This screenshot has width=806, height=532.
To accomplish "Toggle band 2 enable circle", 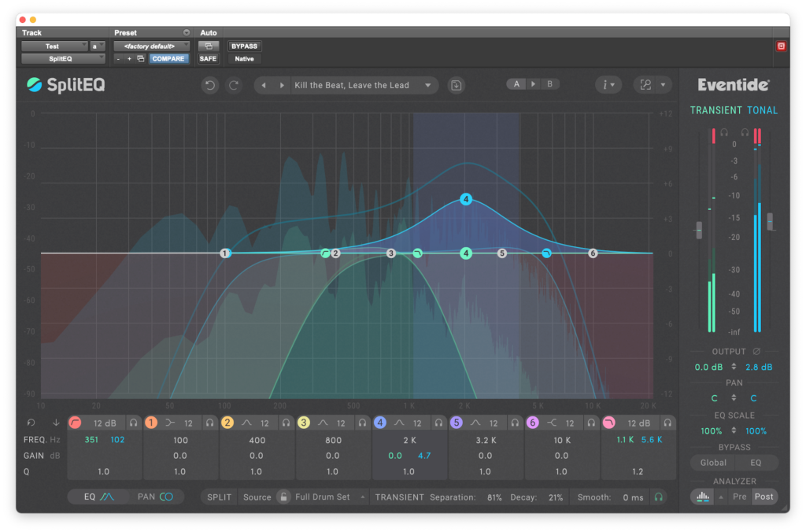I will tap(227, 423).
